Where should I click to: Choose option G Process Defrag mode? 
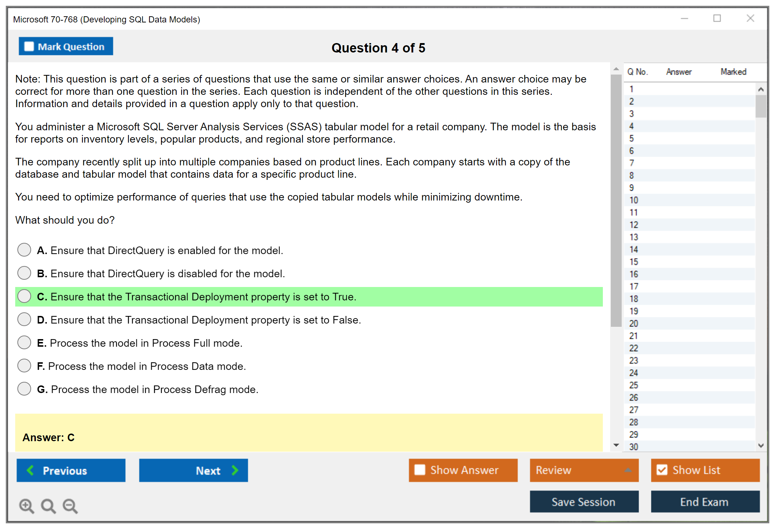pos(24,389)
